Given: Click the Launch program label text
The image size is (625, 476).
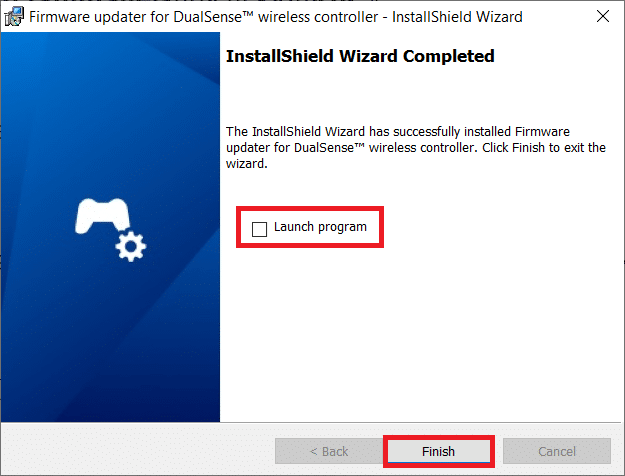Looking at the screenshot, I should 320,227.
